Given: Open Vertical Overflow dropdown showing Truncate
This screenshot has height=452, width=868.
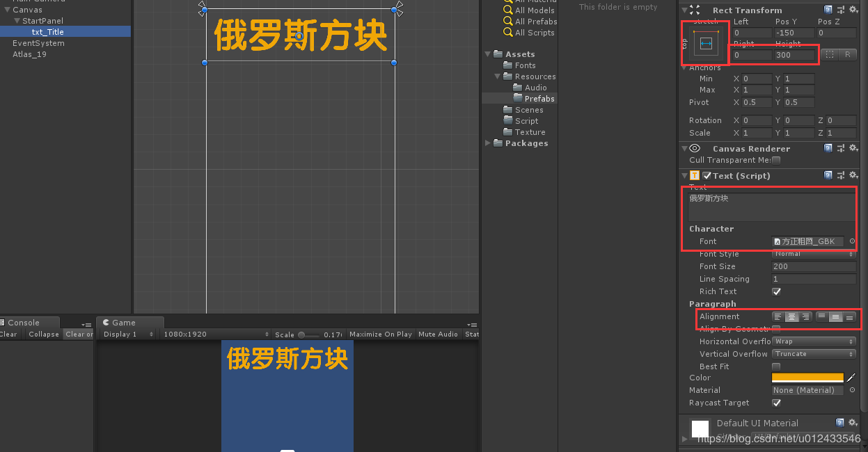Looking at the screenshot, I should 814,354.
